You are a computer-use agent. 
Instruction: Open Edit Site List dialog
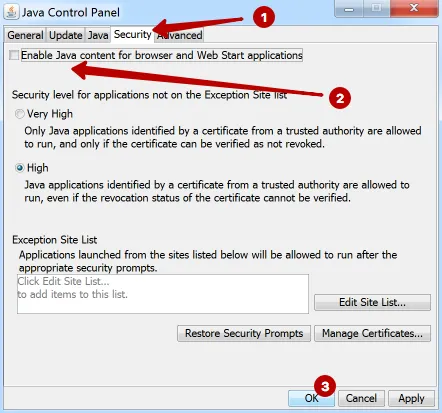point(372,302)
